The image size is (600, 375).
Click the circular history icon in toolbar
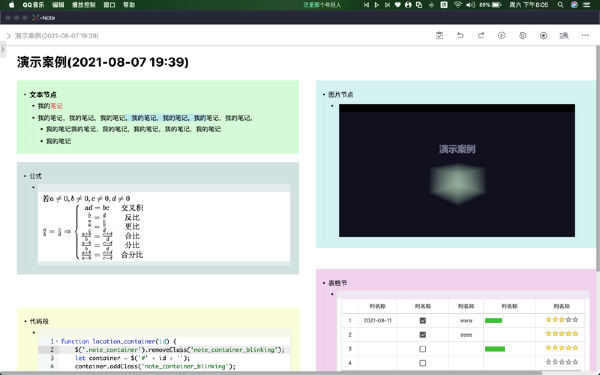[523, 36]
